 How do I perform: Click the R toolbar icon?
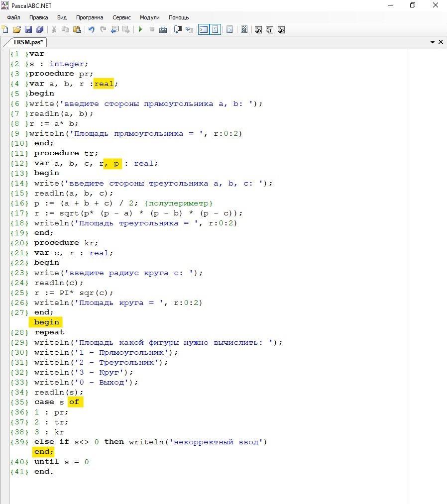281,29
